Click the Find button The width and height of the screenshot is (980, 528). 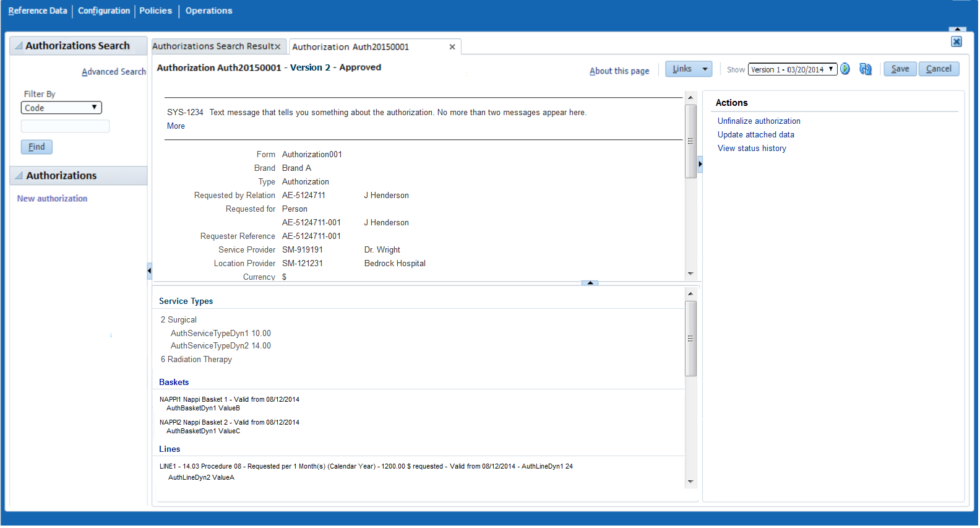point(37,147)
